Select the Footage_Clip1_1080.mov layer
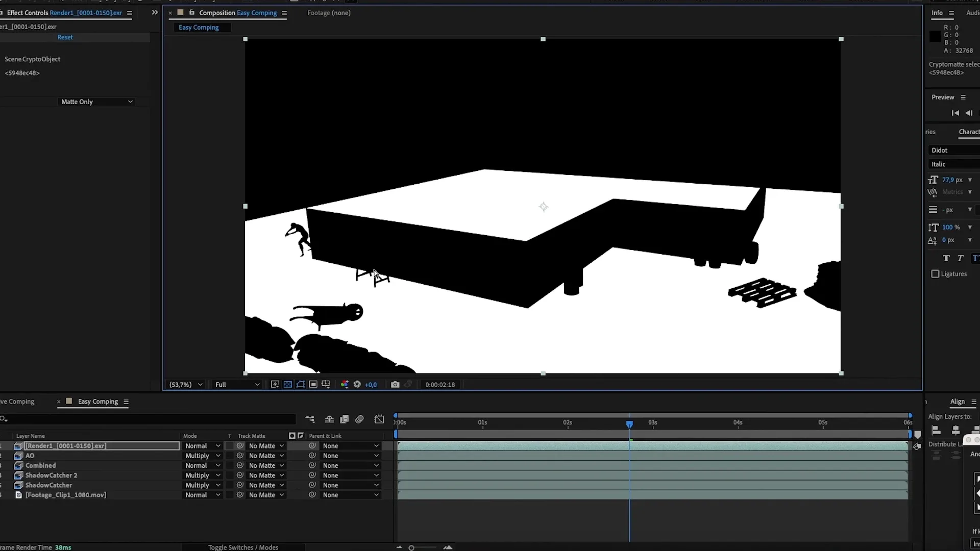 click(x=66, y=494)
